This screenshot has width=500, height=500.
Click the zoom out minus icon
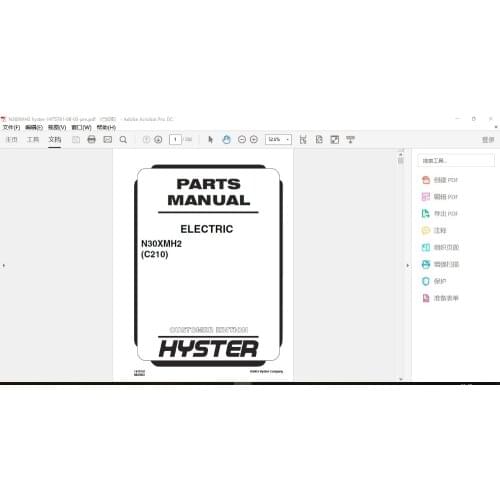242,140
